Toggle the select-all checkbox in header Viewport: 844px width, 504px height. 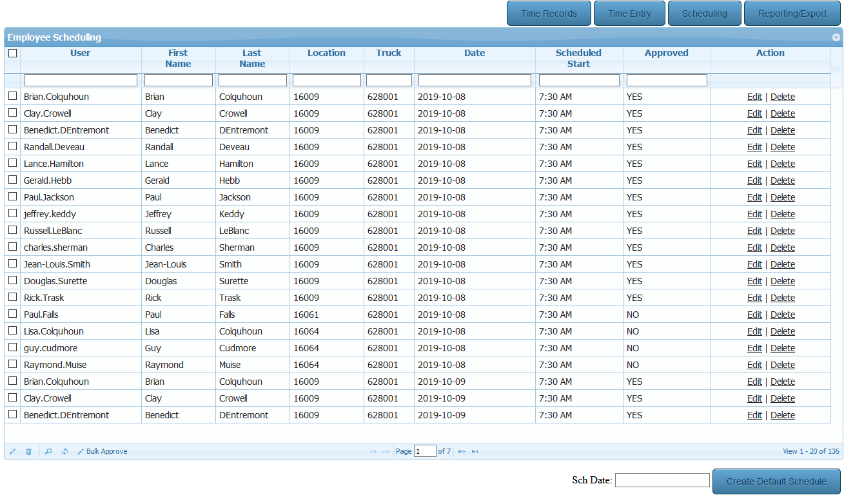tap(12, 53)
